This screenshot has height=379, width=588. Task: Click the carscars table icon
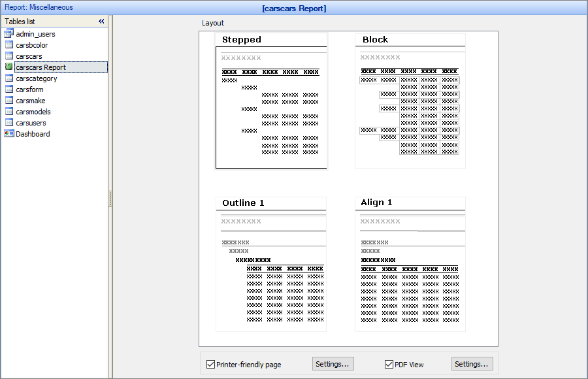9,56
